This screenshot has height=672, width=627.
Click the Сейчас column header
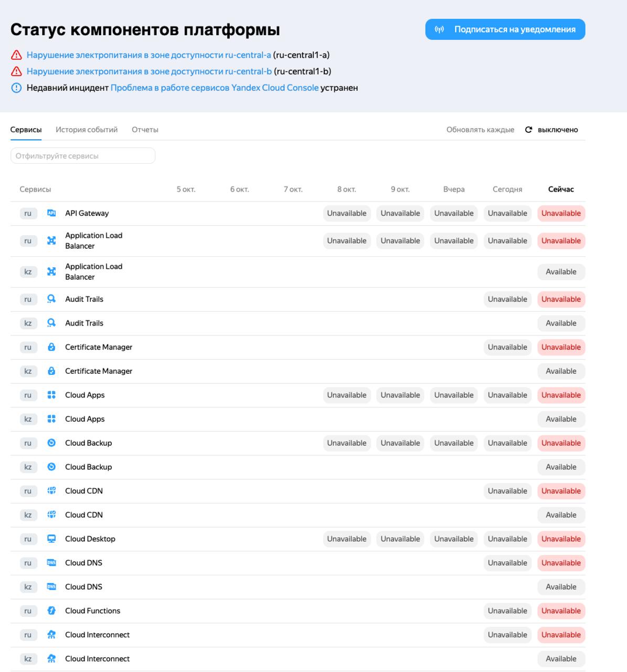pos(561,190)
